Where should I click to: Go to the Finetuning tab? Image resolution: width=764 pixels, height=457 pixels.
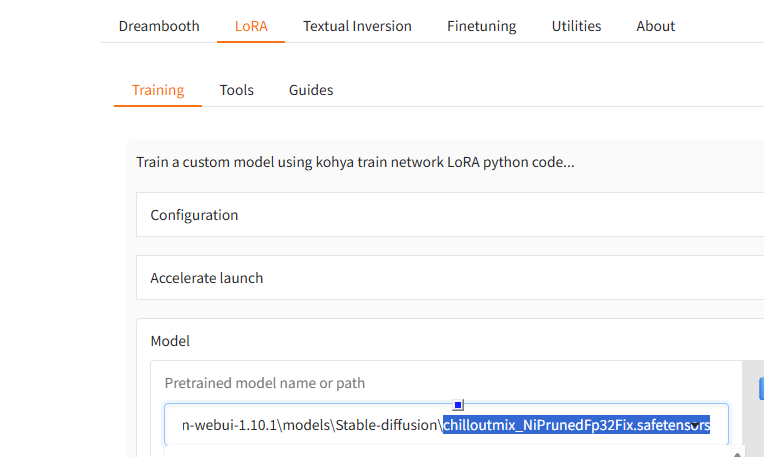(481, 26)
